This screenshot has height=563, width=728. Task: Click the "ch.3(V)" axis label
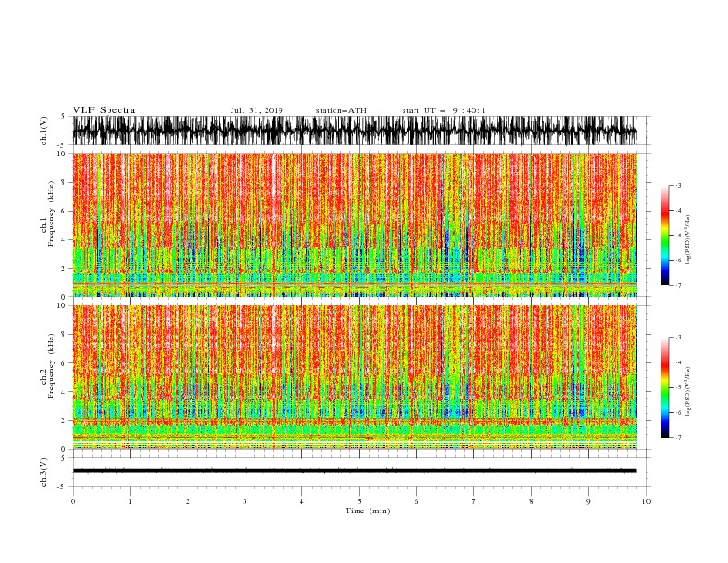click(44, 472)
